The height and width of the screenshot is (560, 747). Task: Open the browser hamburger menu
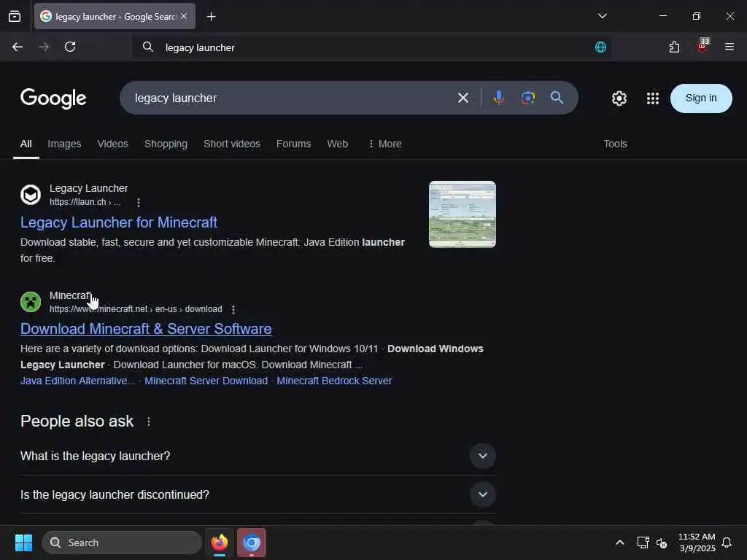tap(729, 47)
